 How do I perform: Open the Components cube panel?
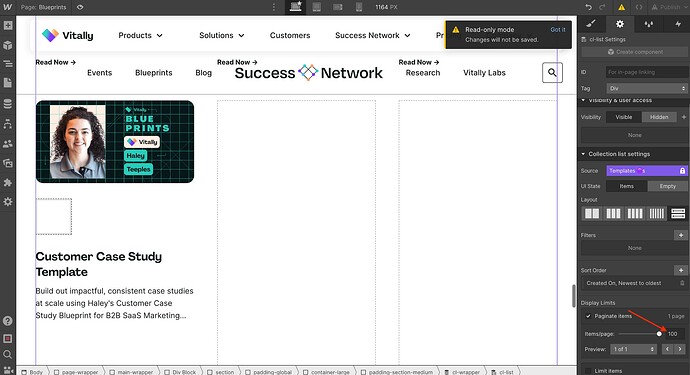(8, 45)
